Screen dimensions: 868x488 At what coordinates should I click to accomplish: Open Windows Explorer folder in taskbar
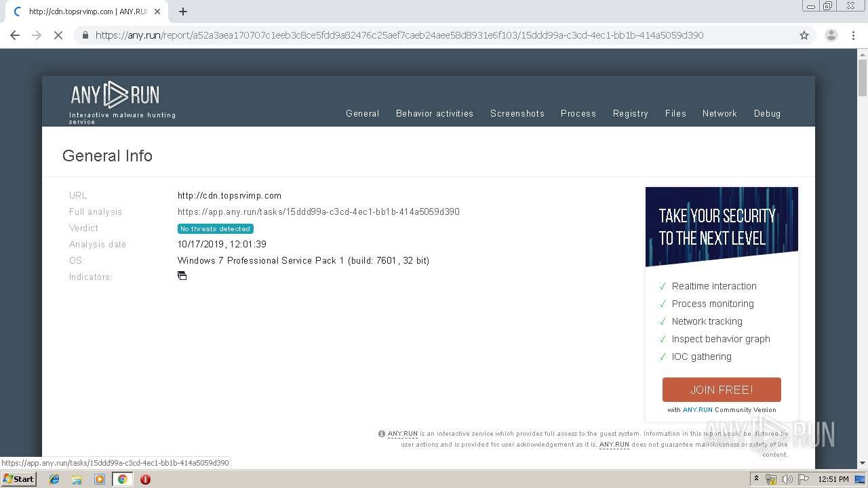pos(77,479)
